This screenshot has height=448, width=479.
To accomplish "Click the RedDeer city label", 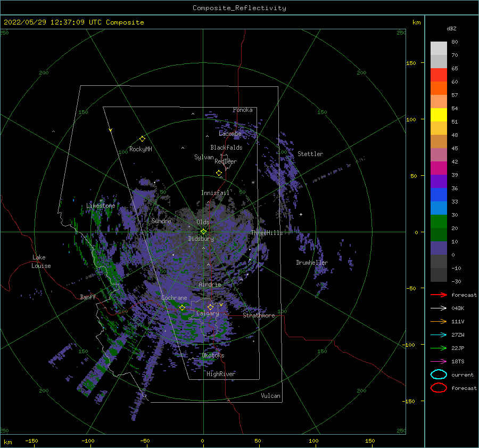I will [226, 161].
